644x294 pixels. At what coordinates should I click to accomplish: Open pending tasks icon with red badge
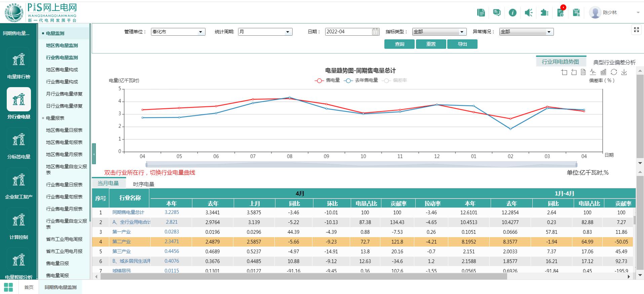561,12
